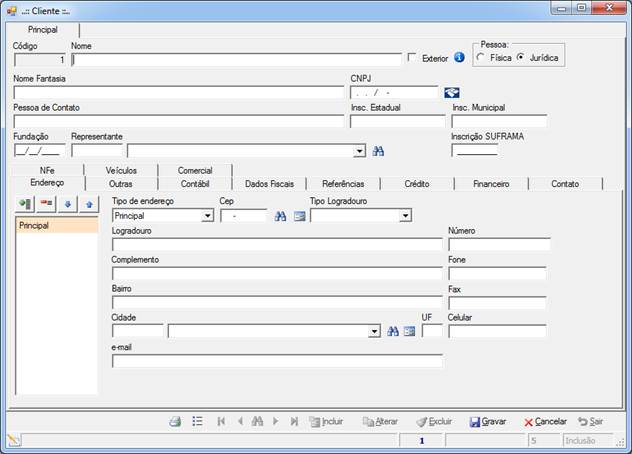This screenshot has width=632, height=454.
Task: Select Principal in the address list
Action: pyautogui.click(x=57, y=225)
